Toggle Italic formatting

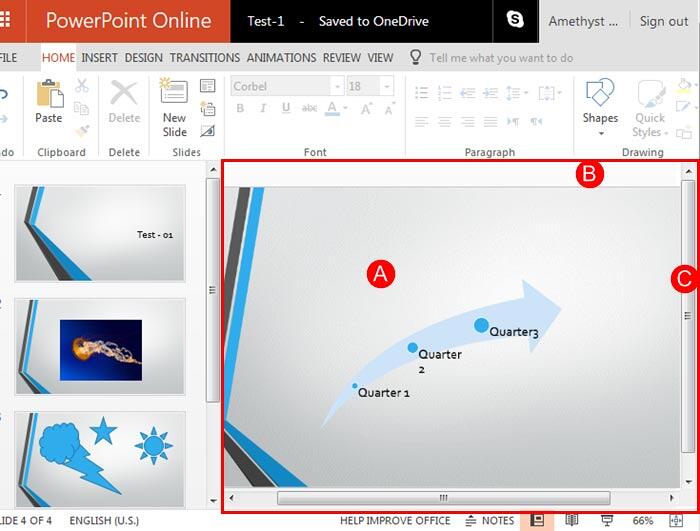263,108
